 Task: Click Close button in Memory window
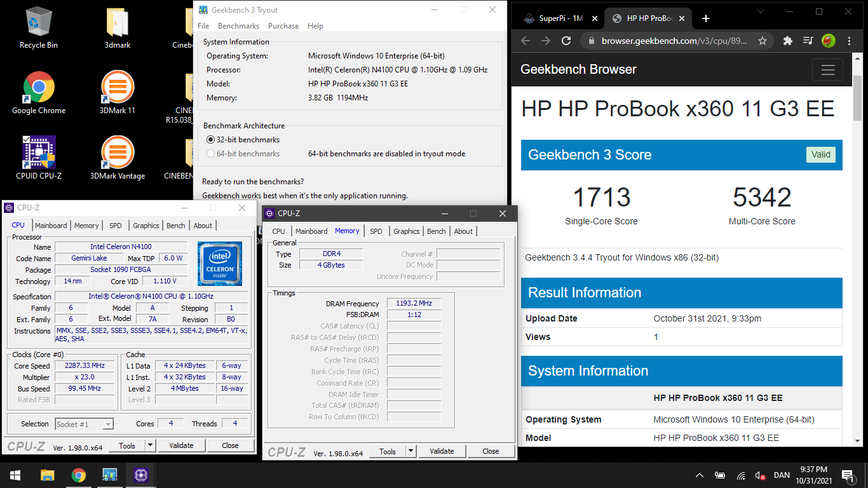click(491, 451)
